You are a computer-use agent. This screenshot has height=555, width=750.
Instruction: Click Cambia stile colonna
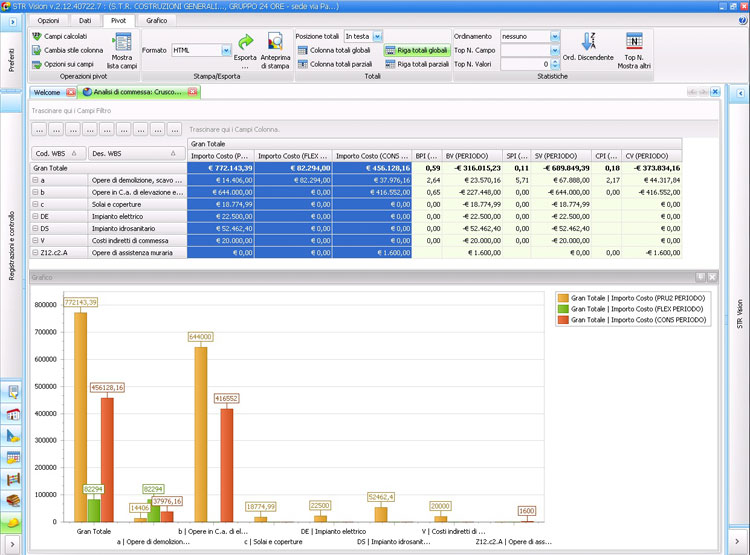tap(37, 50)
